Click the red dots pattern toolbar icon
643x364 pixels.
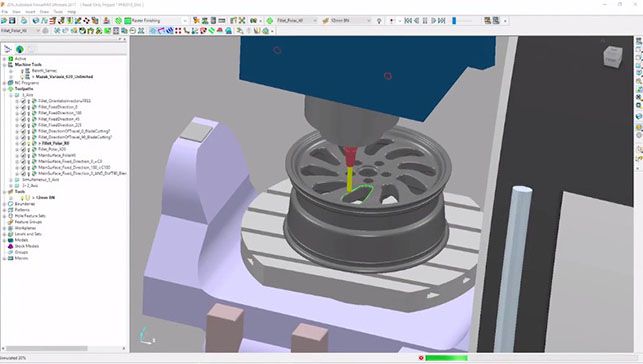coord(178,30)
